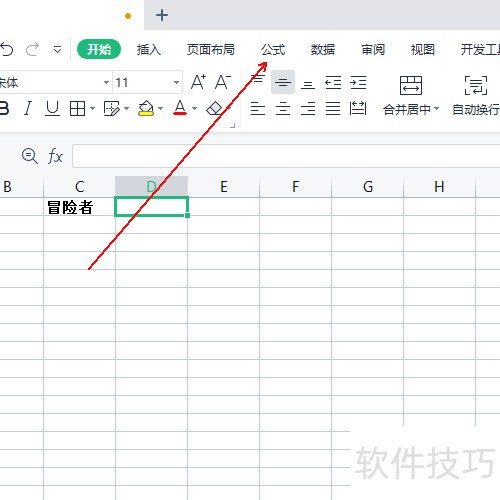Click inside the formula bar input
The image size is (500, 500).
point(286,156)
